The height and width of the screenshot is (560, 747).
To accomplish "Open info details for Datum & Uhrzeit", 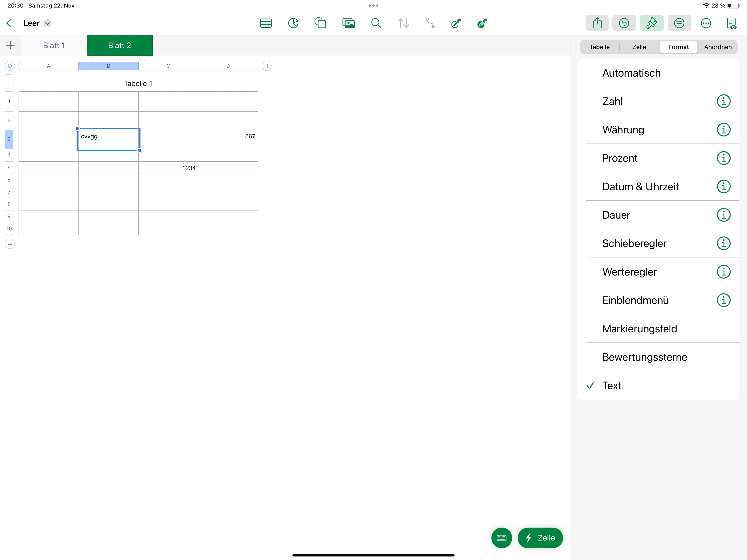I will tap(723, 187).
